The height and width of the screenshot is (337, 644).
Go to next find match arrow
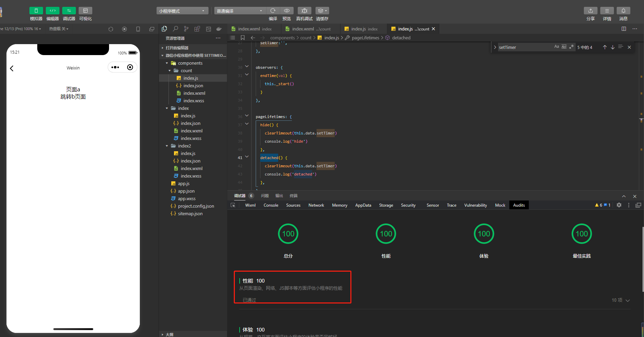(x=613, y=47)
